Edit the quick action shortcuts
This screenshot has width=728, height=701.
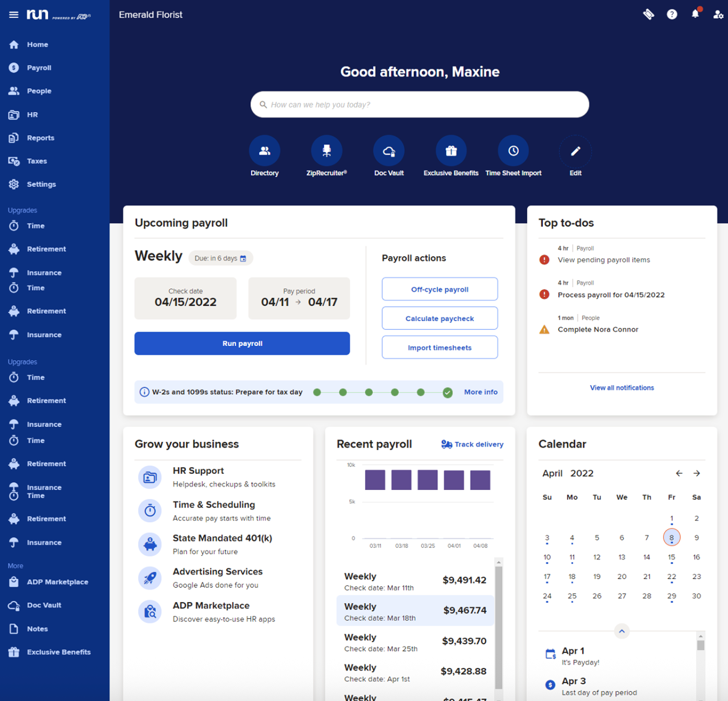click(575, 150)
